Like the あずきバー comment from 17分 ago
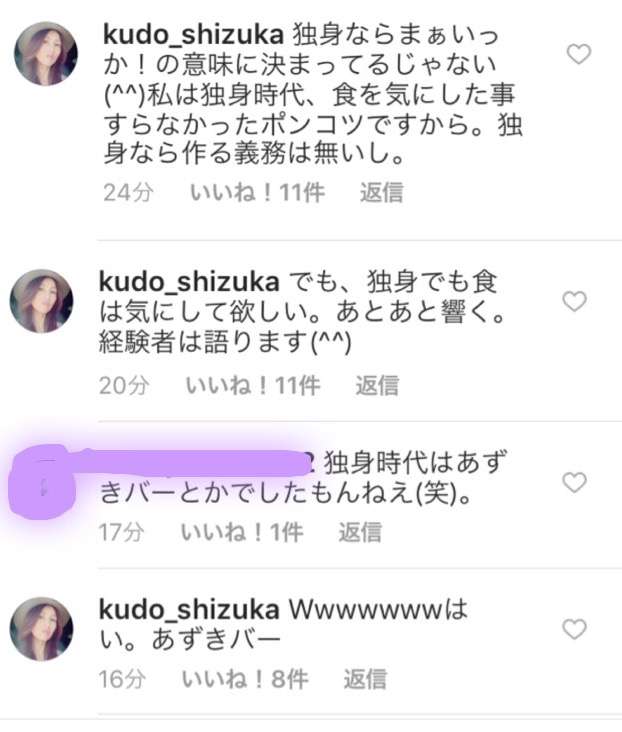 pos(574,482)
